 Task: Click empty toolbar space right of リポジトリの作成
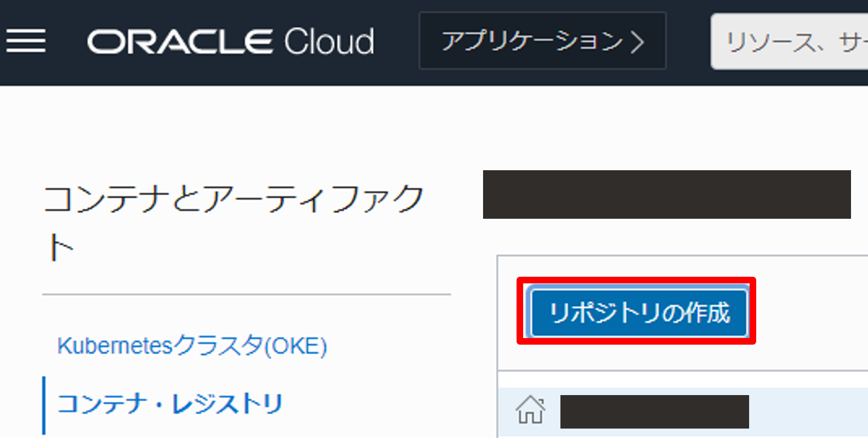811,312
